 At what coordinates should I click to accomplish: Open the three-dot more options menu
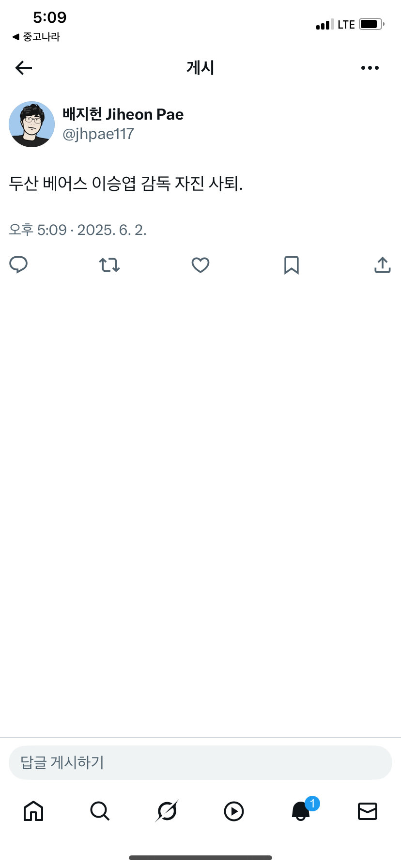[x=370, y=68]
